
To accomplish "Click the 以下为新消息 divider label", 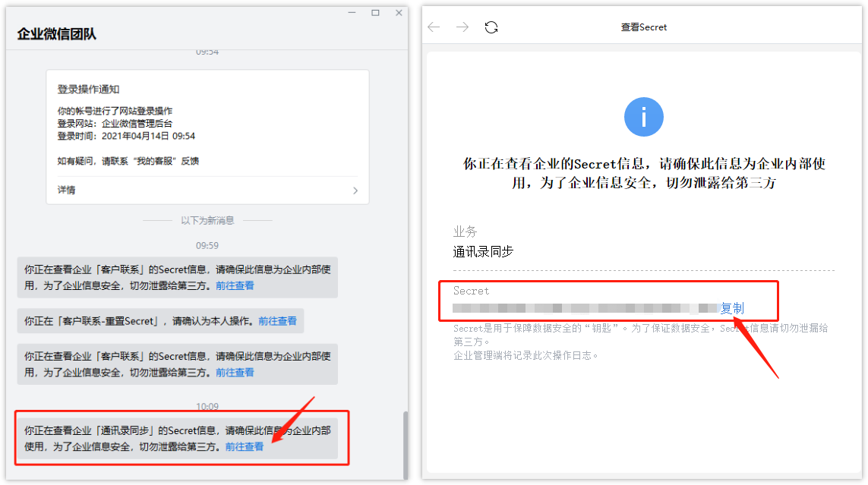I will pyautogui.click(x=207, y=221).
